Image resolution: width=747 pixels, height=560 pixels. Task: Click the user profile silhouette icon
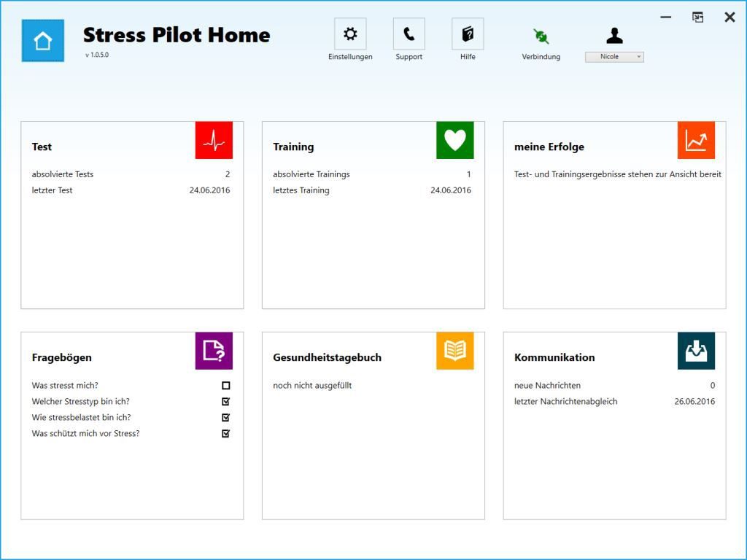[614, 36]
